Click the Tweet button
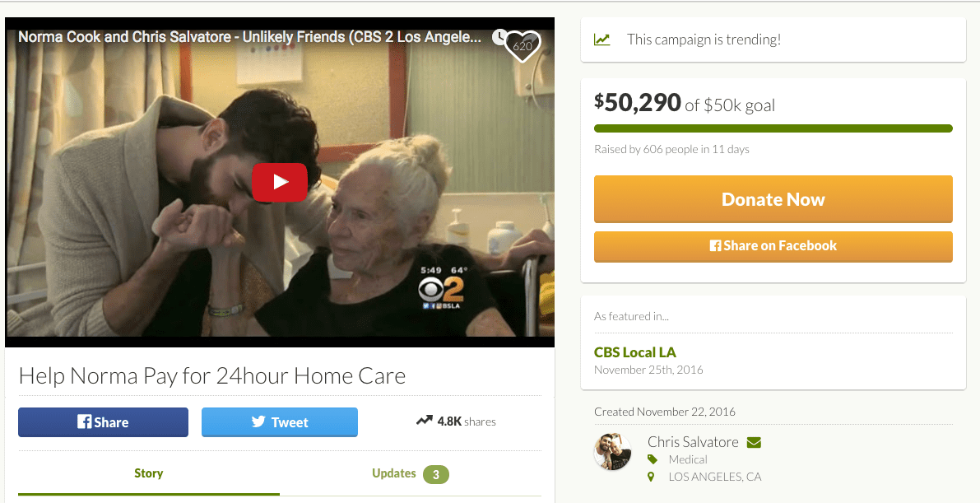 pyautogui.click(x=280, y=422)
